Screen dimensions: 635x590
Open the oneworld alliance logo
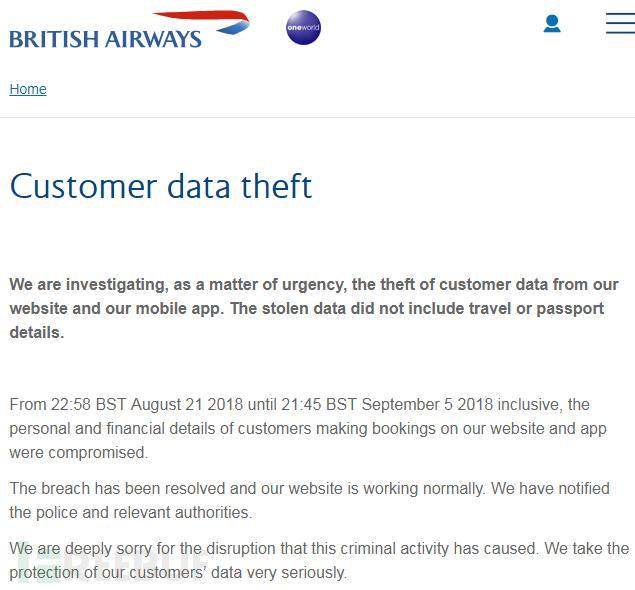coord(303,28)
